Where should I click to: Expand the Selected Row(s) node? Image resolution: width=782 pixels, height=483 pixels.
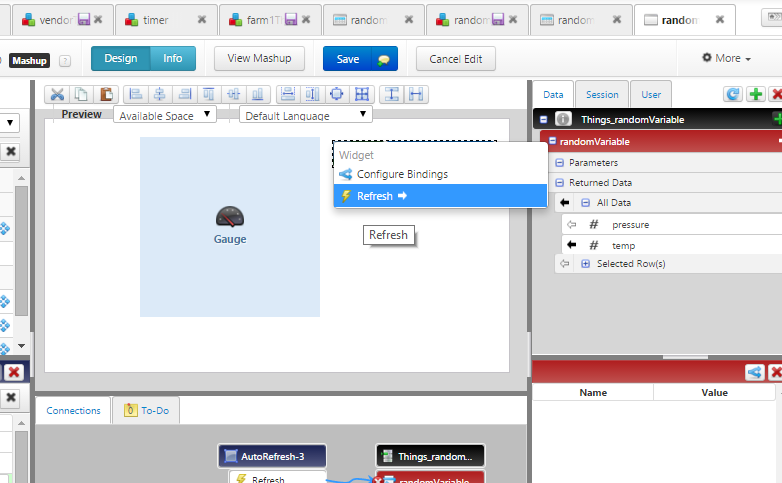[x=586, y=263]
